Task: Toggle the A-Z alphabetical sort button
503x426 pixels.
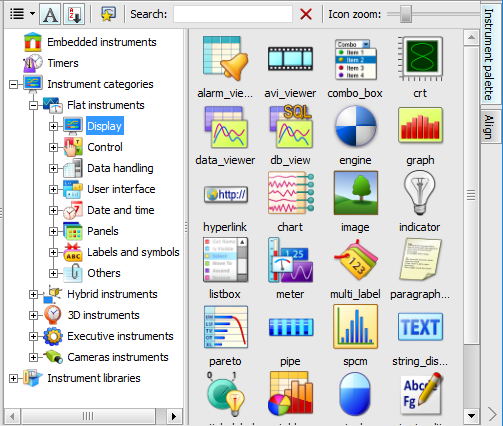Action: (74, 14)
